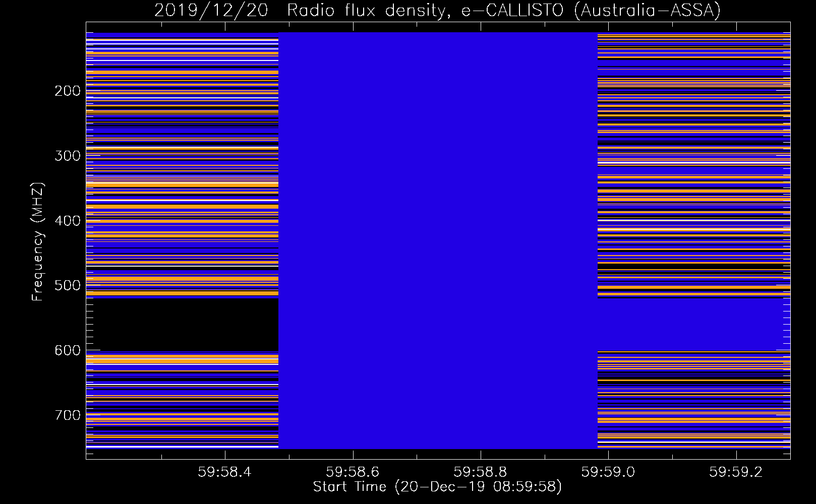The width and height of the screenshot is (816, 504).
Task: Click the solid blue data gap in the spectrogram
Action: click(x=438, y=240)
